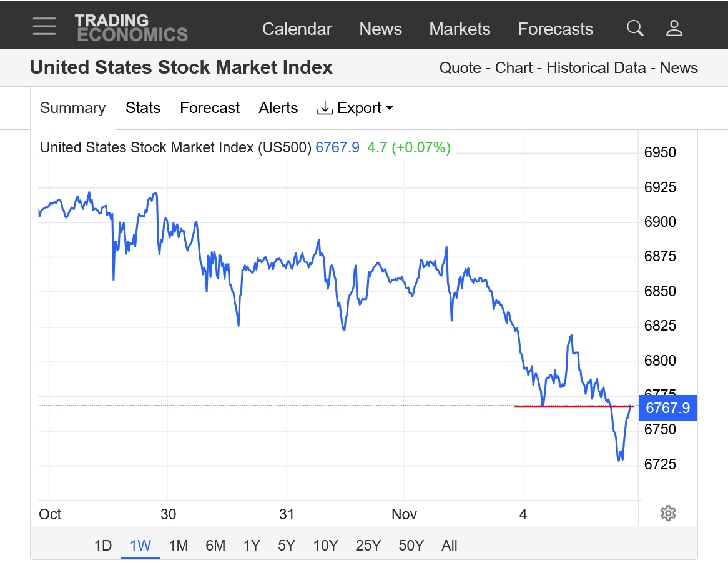Click the search magnifier icon
This screenshot has width=728, height=563.
click(635, 28)
